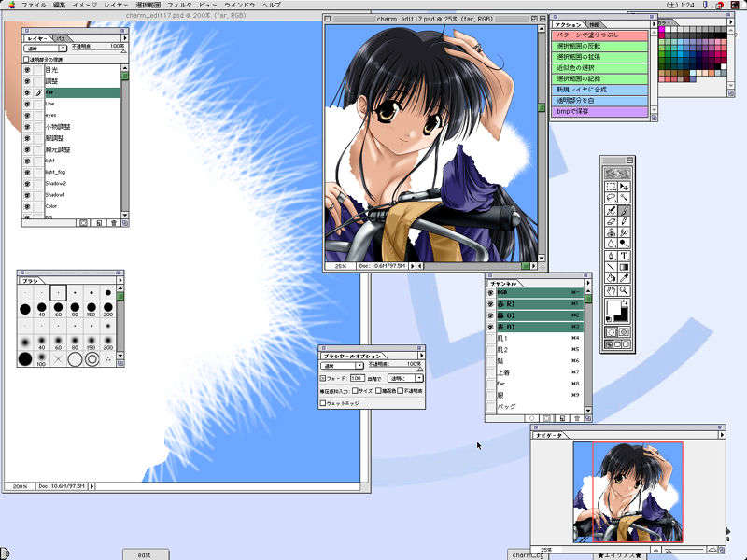Viewport: 747px width, 560px height.
Task: Select the Blur (water drop) tool
Action: (611, 244)
